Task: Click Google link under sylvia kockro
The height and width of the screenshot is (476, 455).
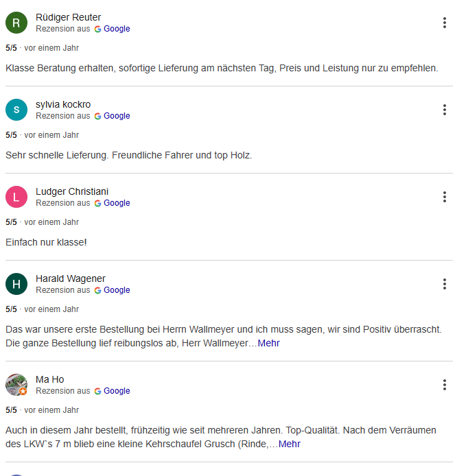Action: (x=117, y=116)
